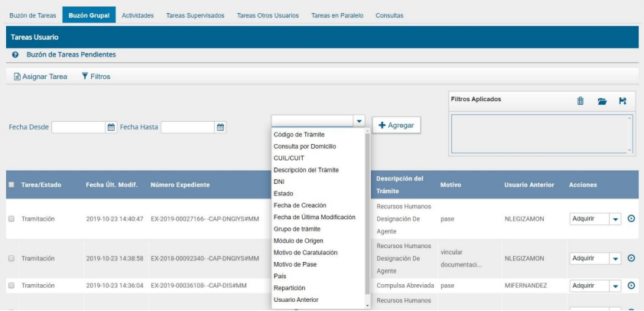Expand Adquirir dropdown for first task row

pos(614,218)
